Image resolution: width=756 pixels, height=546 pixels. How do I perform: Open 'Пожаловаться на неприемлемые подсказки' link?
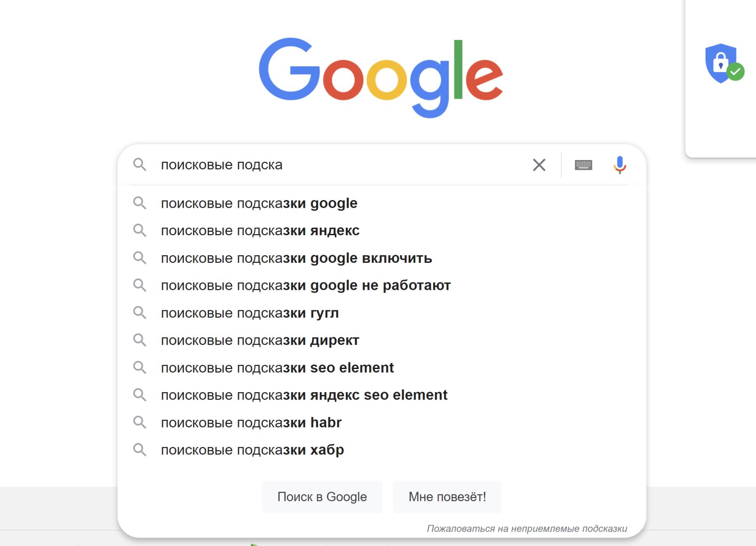click(x=527, y=529)
